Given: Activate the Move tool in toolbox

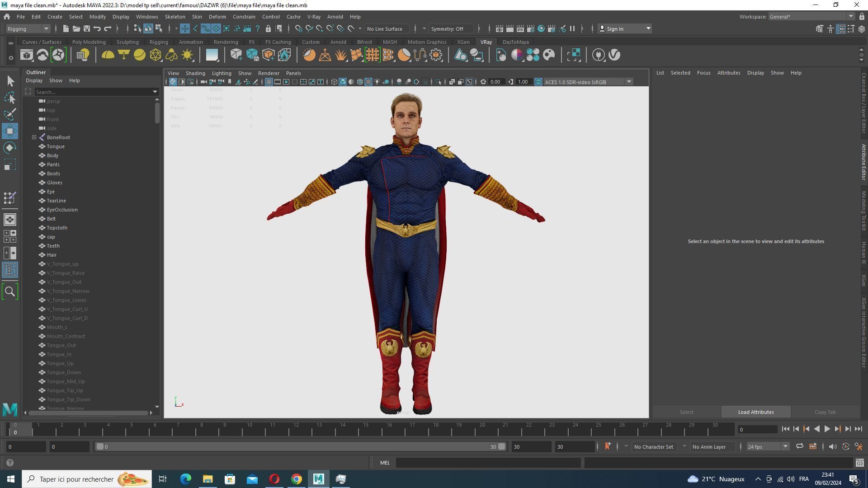Looking at the screenshot, I should point(10,131).
